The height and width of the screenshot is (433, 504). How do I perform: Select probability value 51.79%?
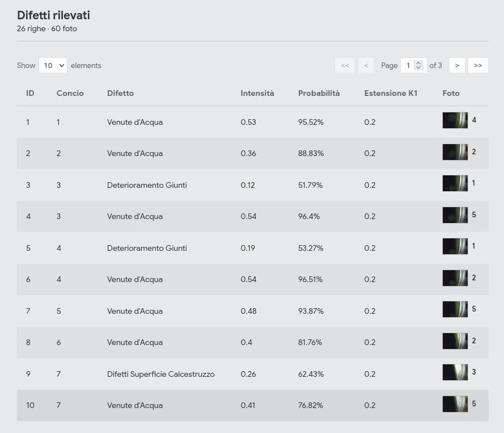310,186
